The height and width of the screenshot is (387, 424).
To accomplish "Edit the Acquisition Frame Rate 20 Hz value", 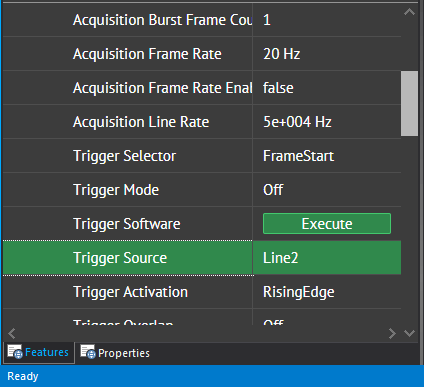I will click(x=327, y=54).
